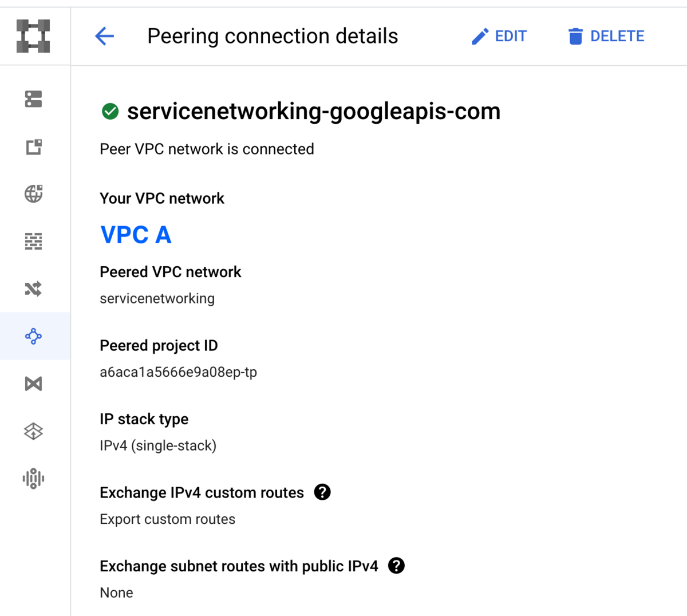Open VPC networks sidebar icon at top
Viewport: 687px width, 616px height.
(33, 99)
